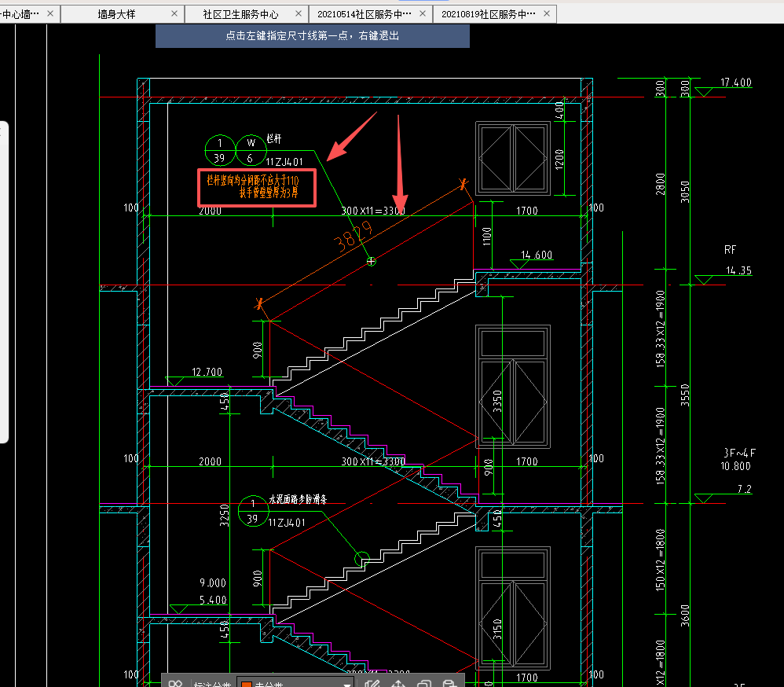Click the 1/39 detail bubble next to W bubble

click(x=220, y=150)
